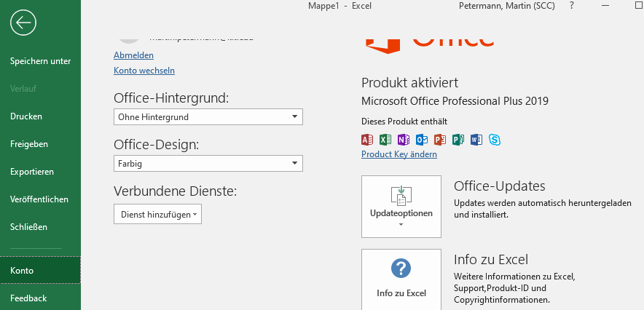Open the Office-Design dropdown showing Farbig
The image size is (644, 310).
tap(208, 163)
